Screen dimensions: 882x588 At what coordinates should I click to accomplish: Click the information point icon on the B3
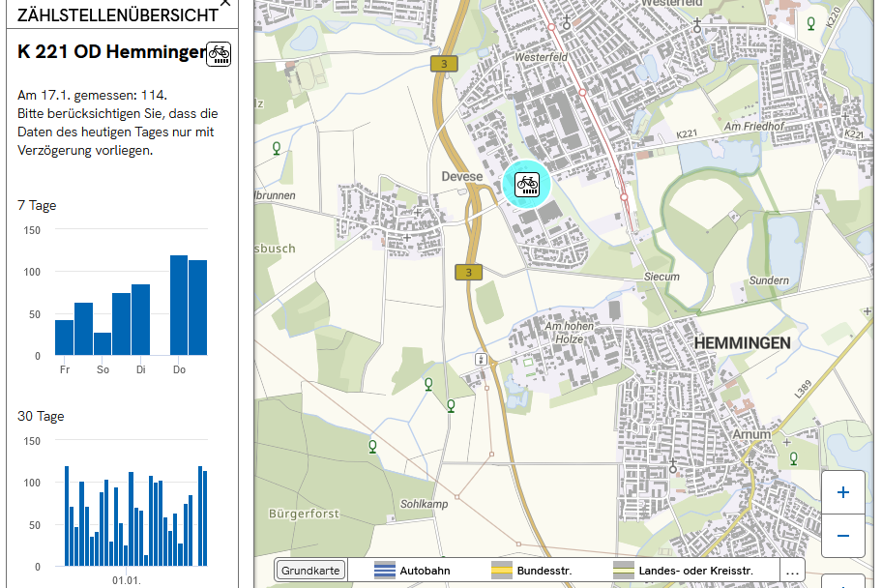481,359
